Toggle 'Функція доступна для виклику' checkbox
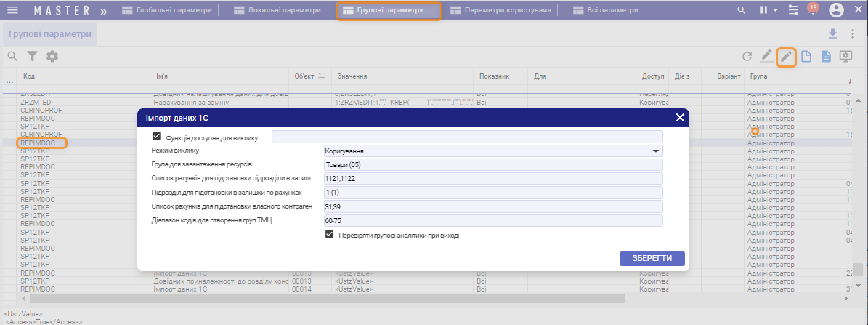 (156, 136)
